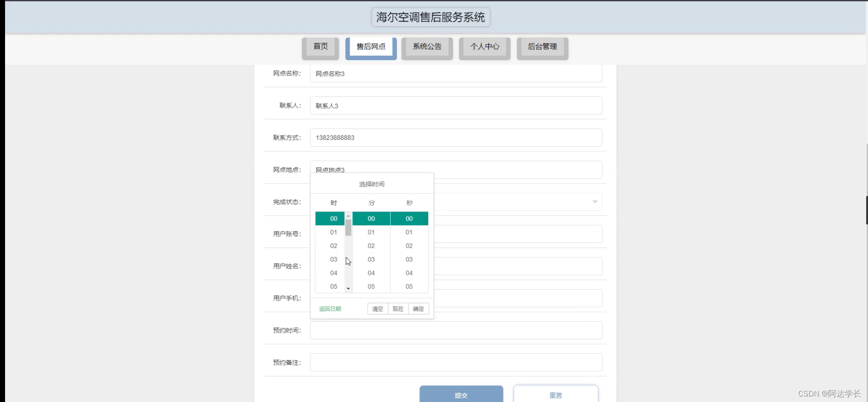Image resolution: width=868 pixels, height=402 pixels.
Task: Open 后台管理 tab
Action: pyautogui.click(x=543, y=48)
